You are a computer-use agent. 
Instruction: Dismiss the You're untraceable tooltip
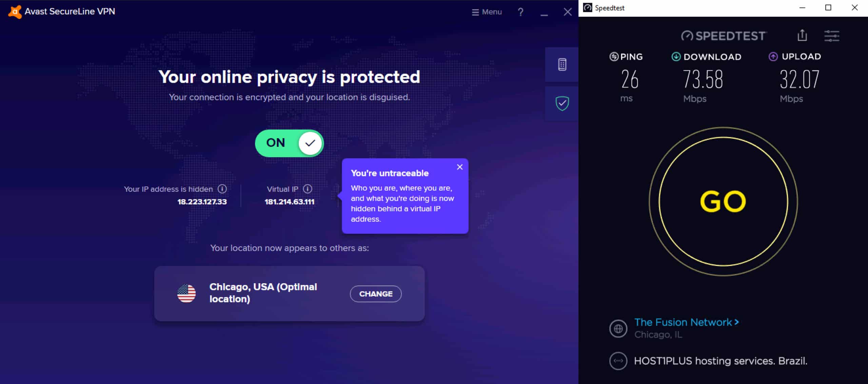pos(459,167)
